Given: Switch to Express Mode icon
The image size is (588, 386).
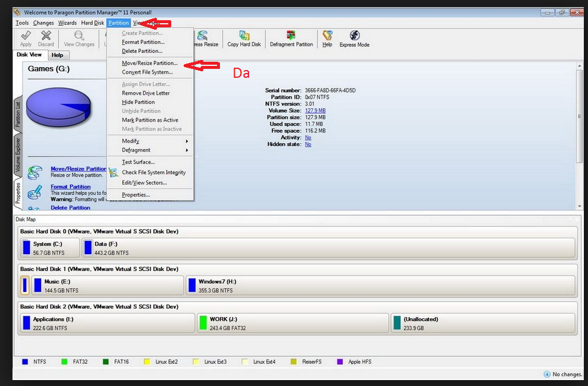Looking at the screenshot, I should 355,36.
